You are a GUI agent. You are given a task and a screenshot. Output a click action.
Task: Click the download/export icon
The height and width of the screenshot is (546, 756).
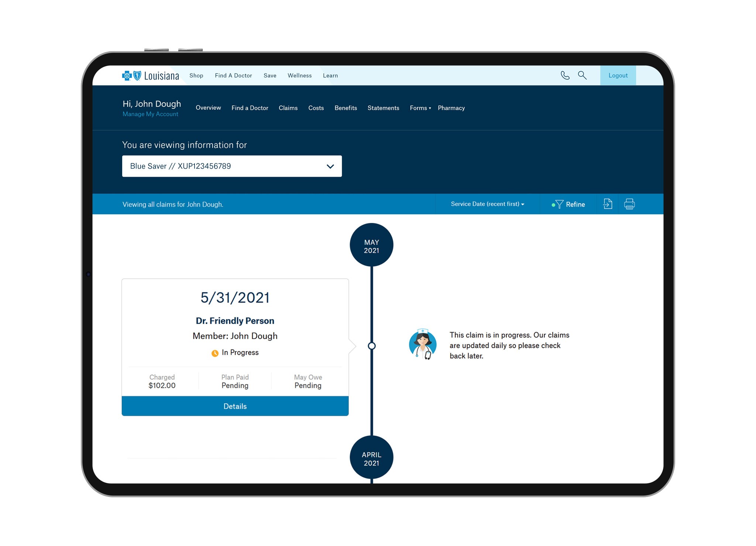pyautogui.click(x=608, y=204)
